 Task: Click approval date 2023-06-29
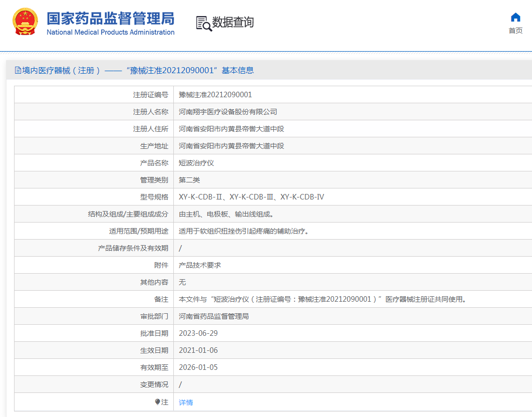point(198,333)
